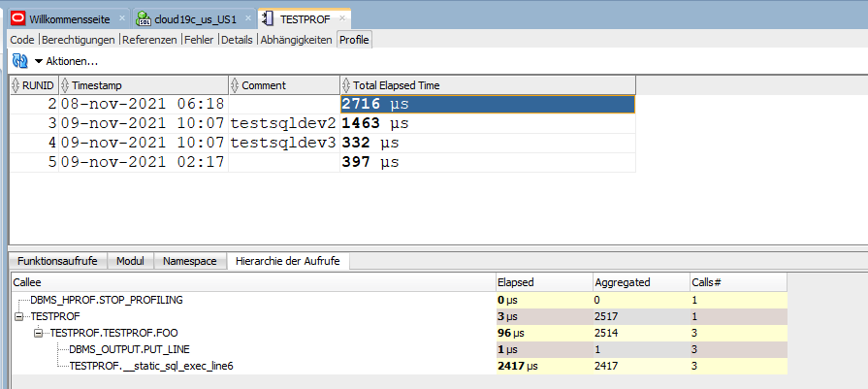This screenshot has height=389, width=868.
Task: Switch to the Modul tab
Action: click(130, 261)
